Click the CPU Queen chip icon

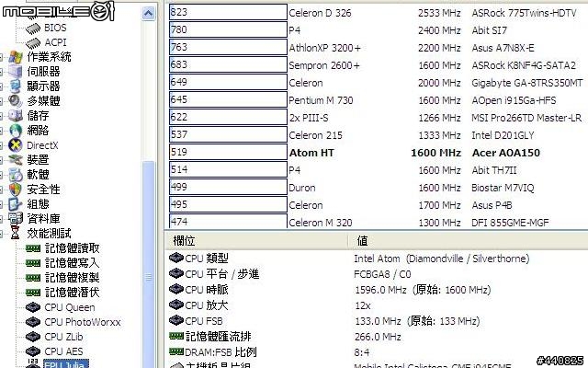pyautogui.click(x=33, y=307)
